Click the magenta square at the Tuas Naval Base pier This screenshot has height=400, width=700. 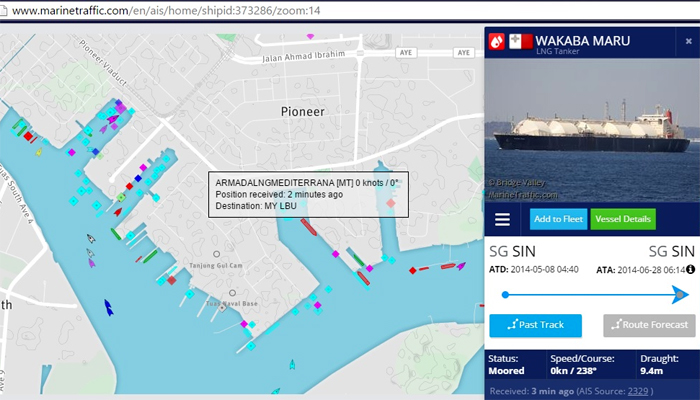coord(244,324)
